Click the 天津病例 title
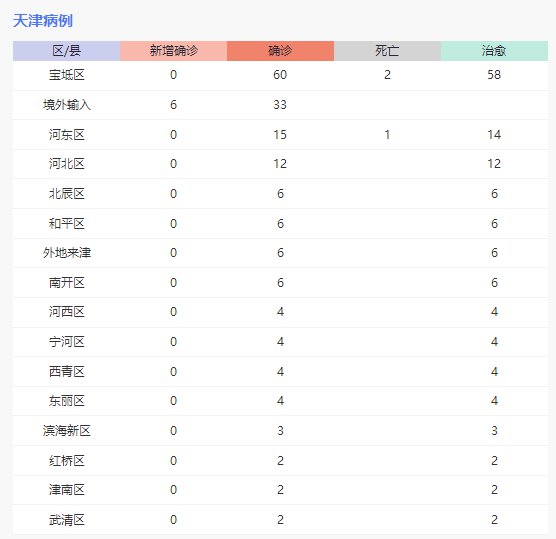Image resolution: width=556 pixels, height=539 pixels. (43, 21)
